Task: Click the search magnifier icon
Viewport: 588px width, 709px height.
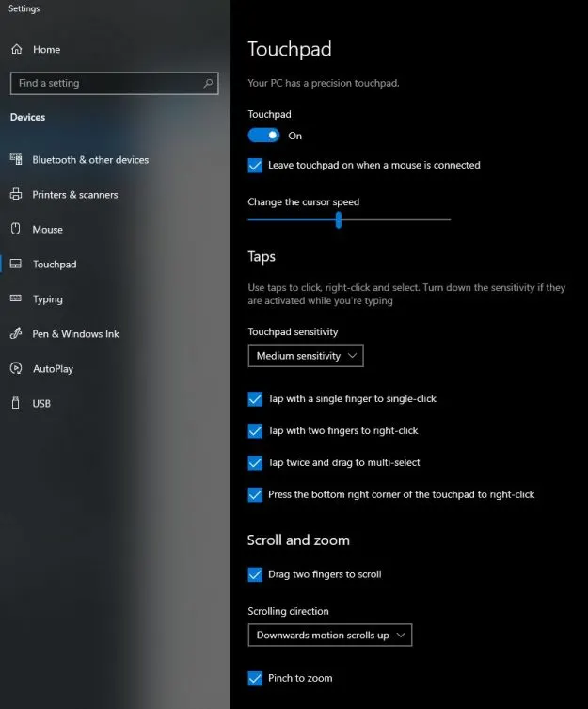Action: click(x=208, y=83)
